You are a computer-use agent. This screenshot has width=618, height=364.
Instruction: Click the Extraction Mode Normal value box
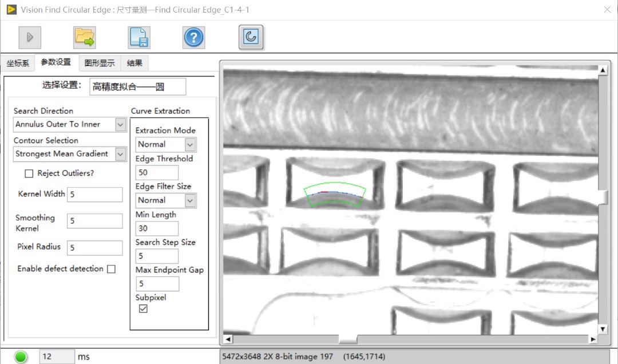pyautogui.click(x=165, y=145)
